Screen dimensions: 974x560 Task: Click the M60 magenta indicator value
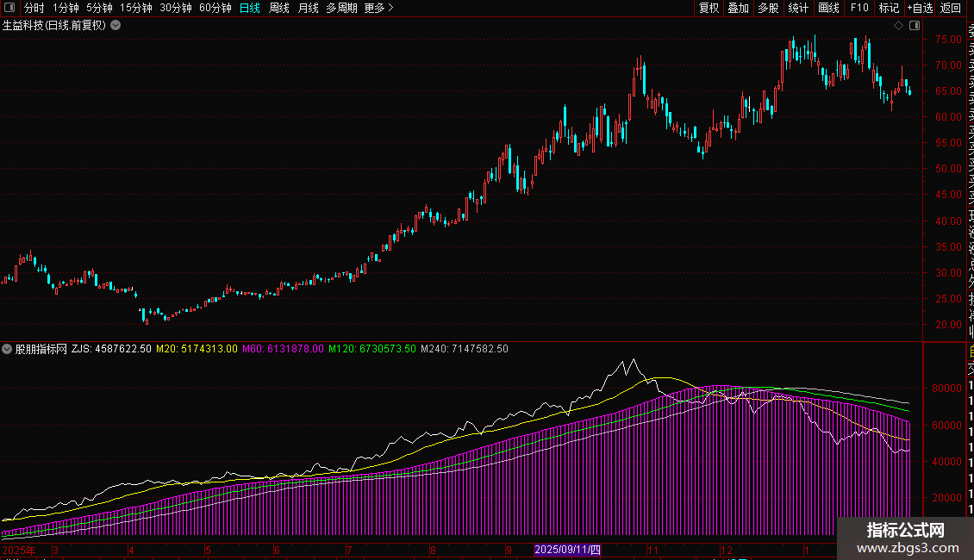(283, 349)
